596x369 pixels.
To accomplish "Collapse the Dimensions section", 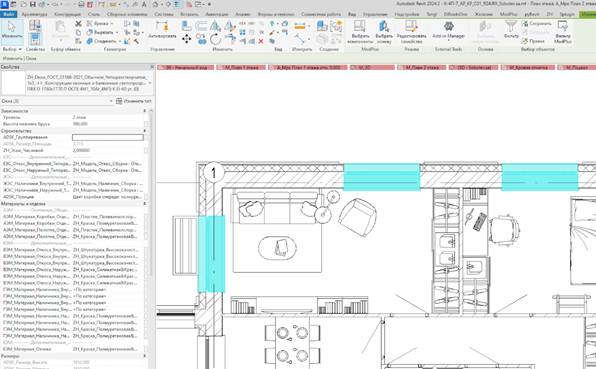I will pos(145,356).
